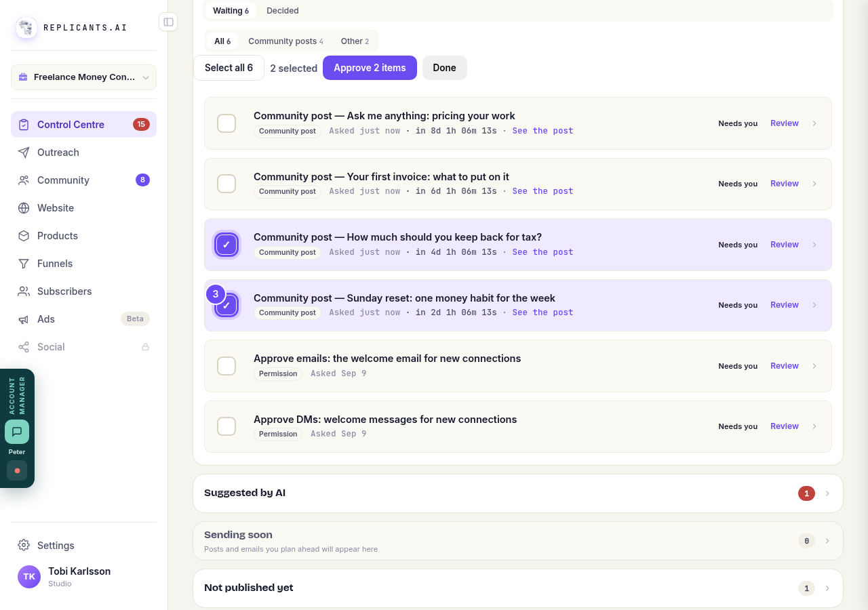Image resolution: width=868 pixels, height=610 pixels.
Task: Tick the 'Approve emails' welcome email checkbox
Action: [x=226, y=366]
